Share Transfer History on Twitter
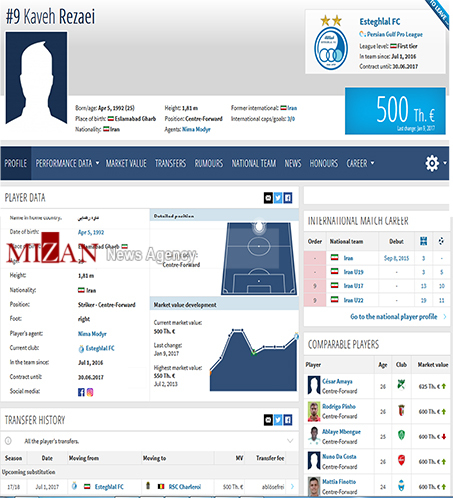 (x=278, y=420)
